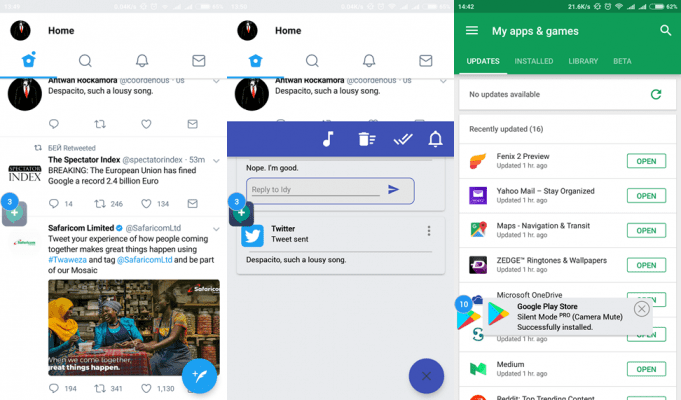Viewport: 681px width, 400px height.
Task: Select the Medium app icon
Action: click(x=478, y=369)
